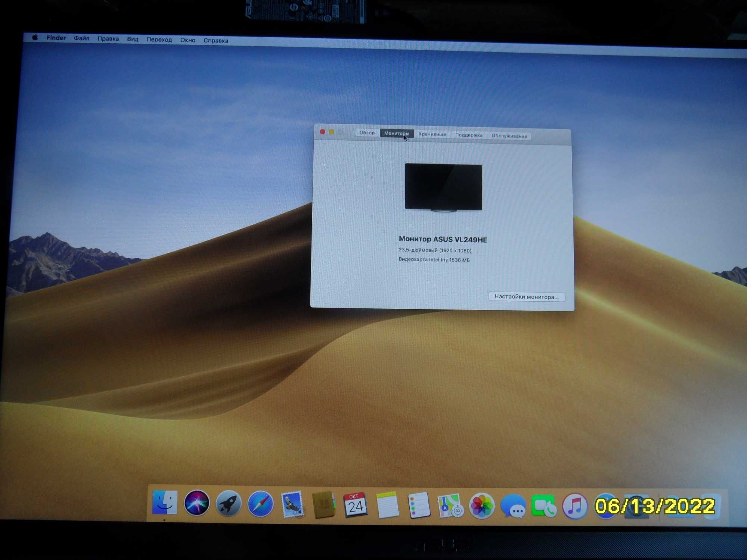
Task: Click Настройки монитора button
Action: point(526,297)
